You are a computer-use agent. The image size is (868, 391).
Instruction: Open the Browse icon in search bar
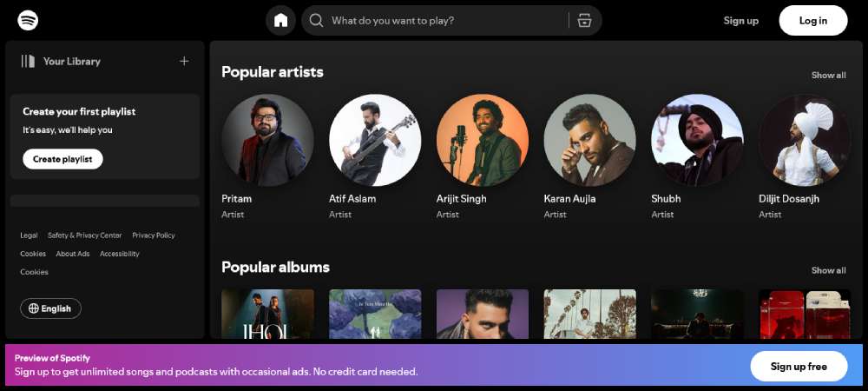click(584, 21)
